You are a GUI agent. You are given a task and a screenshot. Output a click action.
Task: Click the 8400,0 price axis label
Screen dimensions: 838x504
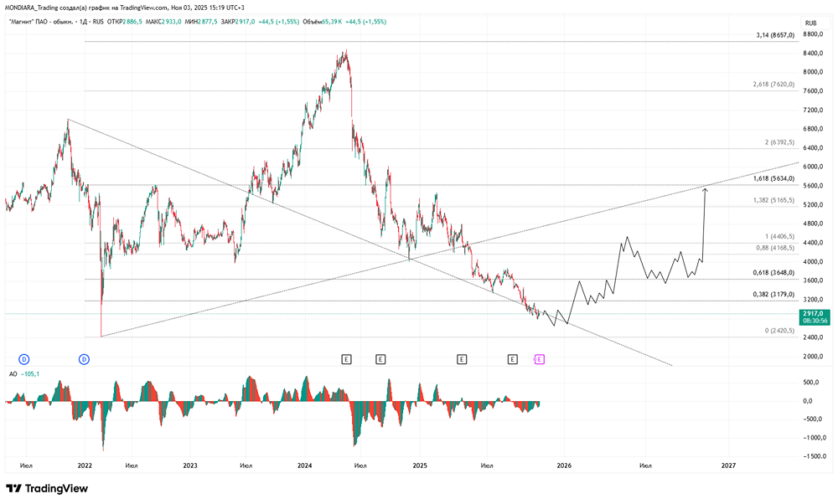pos(814,54)
